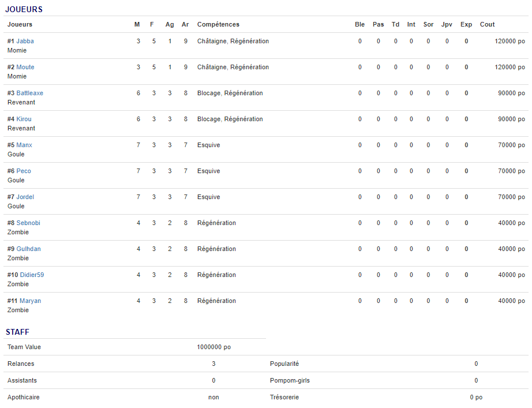Viewport: 532px width, 408px height.
Task: Click the Exp column header
Action: [466, 24]
